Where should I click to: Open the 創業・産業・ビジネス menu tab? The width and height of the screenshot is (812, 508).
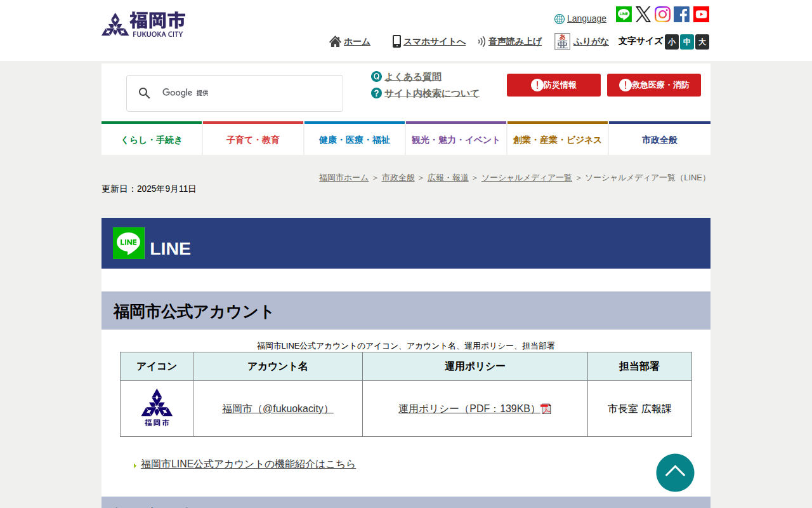coord(558,138)
